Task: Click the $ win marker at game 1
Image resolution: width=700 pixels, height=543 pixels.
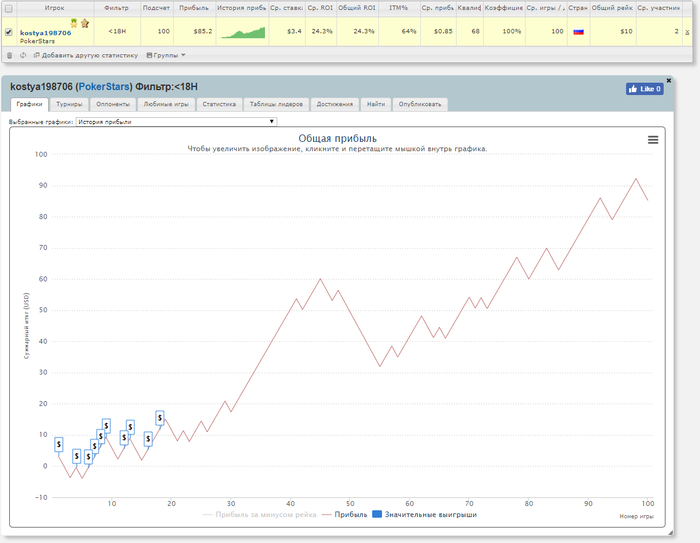Action: tap(59, 445)
